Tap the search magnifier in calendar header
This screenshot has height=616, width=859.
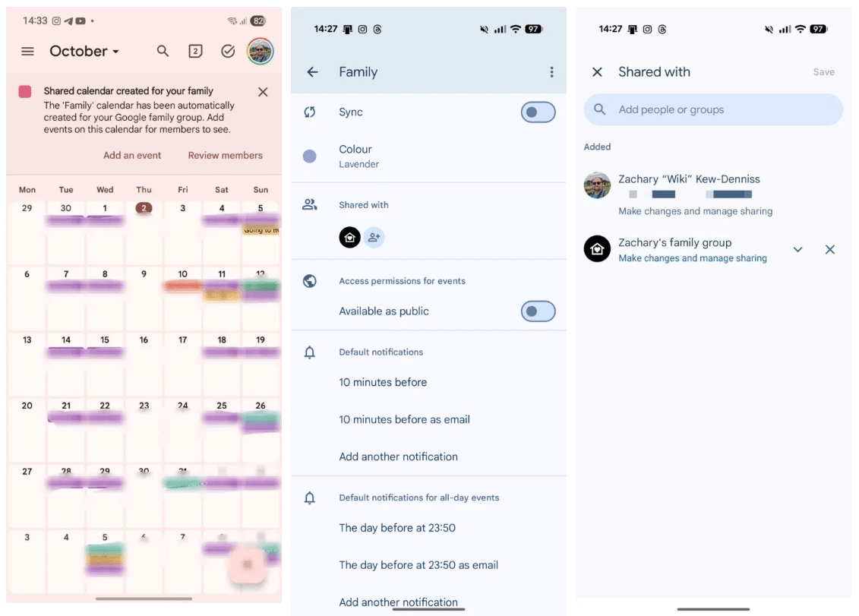(163, 52)
